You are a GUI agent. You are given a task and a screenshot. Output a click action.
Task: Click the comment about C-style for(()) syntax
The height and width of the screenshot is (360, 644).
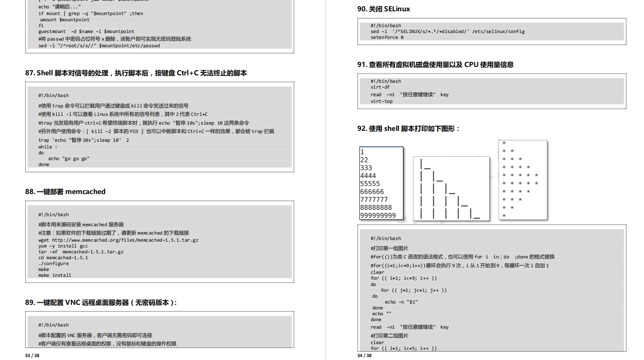click(x=463, y=257)
